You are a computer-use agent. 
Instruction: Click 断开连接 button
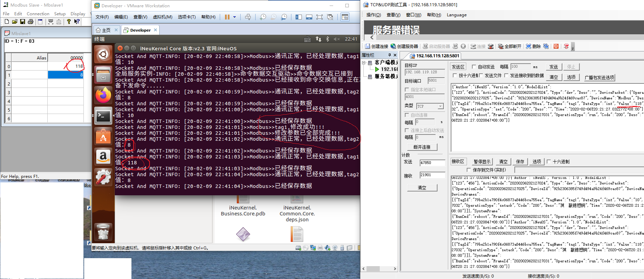tap(422, 147)
